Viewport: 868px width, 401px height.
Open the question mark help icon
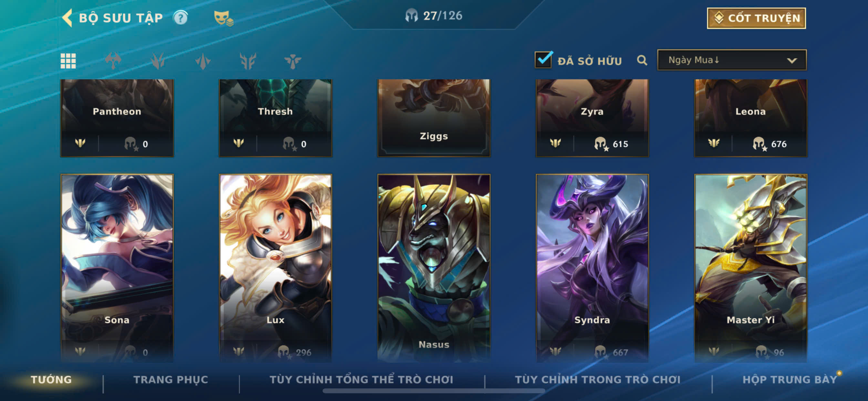(x=180, y=17)
